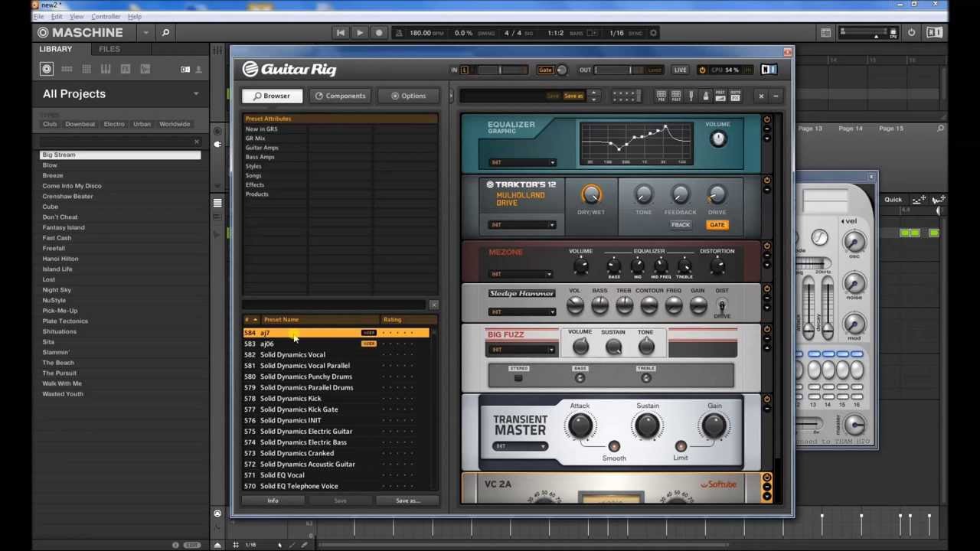Image resolution: width=980 pixels, height=551 pixels.
Task: Select the Projects type icon in the library
Action: 47,69
